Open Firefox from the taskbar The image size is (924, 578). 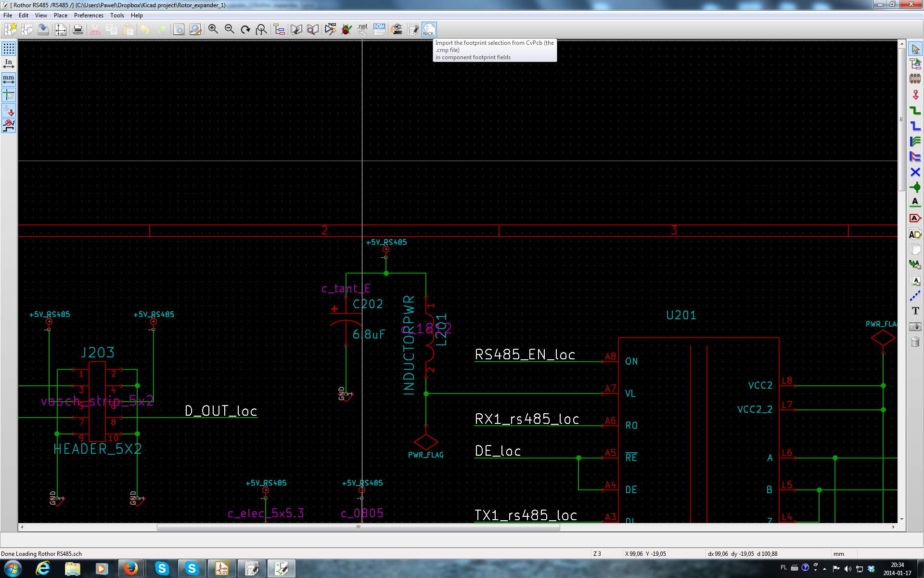pos(130,568)
